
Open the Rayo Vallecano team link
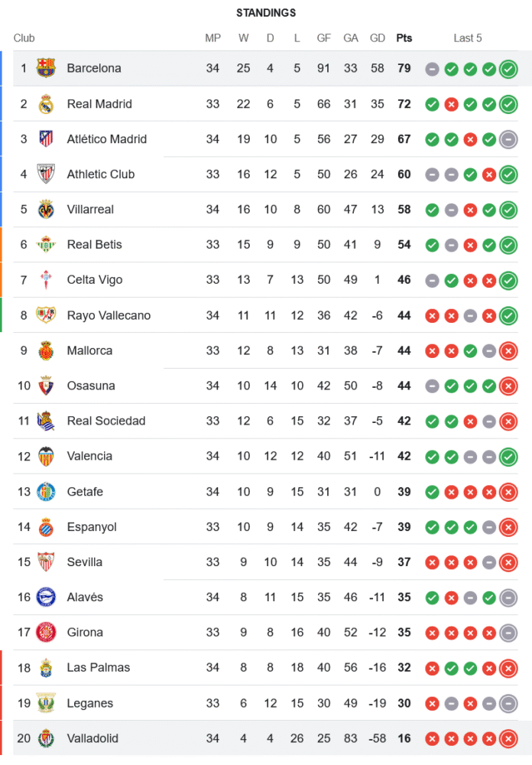pos(109,315)
